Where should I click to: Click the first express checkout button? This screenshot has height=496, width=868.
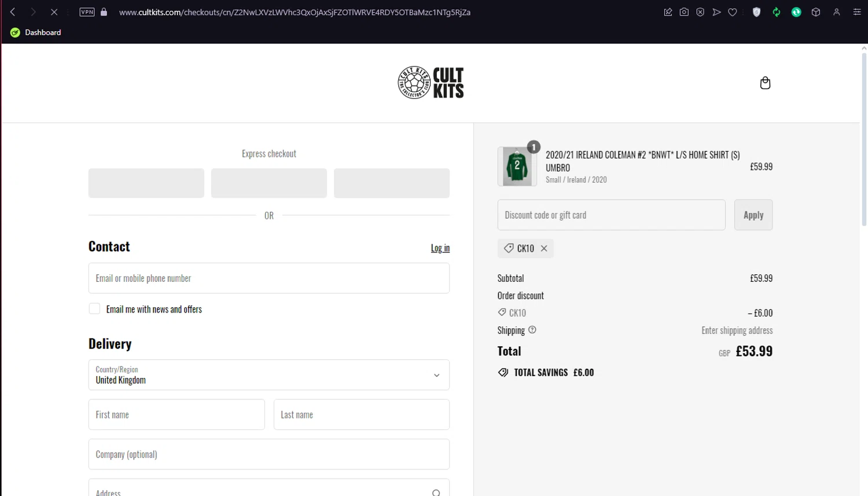coord(146,183)
